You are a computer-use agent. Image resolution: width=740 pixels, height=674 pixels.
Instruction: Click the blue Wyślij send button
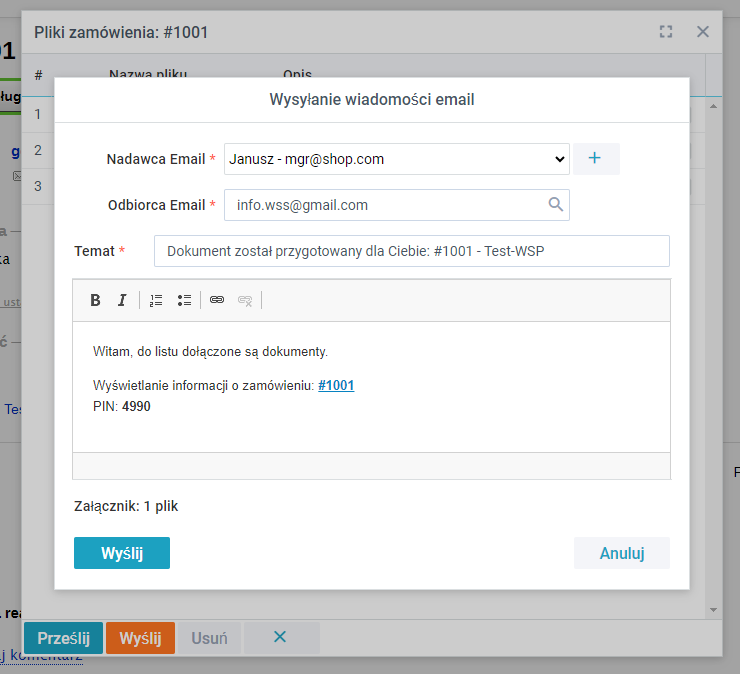pyautogui.click(x=122, y=553)
